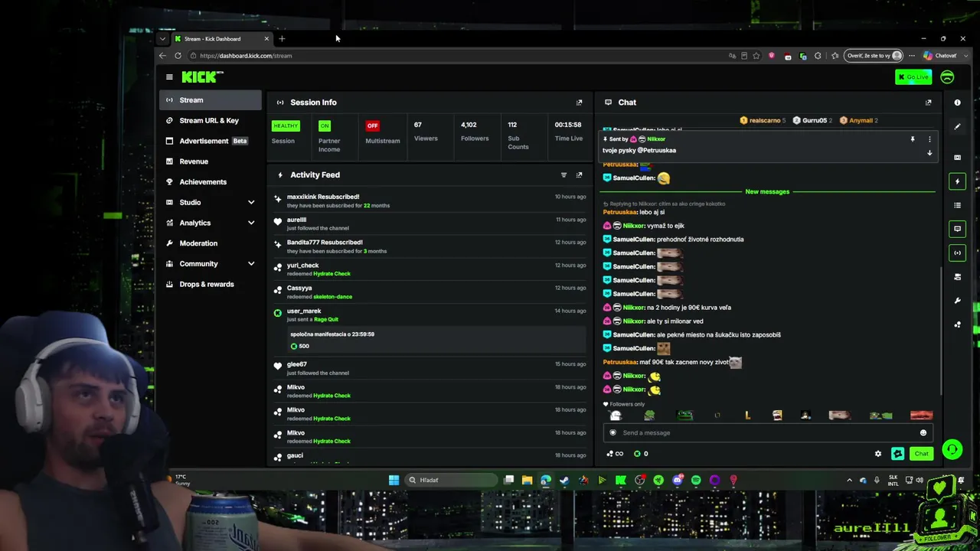Bookmark this page with star icon
The image size is (980, 551).
click(x=756, y=56)
